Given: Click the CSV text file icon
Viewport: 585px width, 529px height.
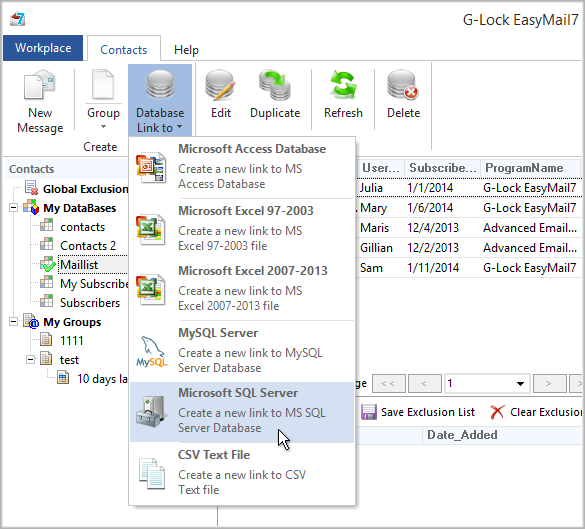Looking at the screenshot, I should [x=152, y=473].
